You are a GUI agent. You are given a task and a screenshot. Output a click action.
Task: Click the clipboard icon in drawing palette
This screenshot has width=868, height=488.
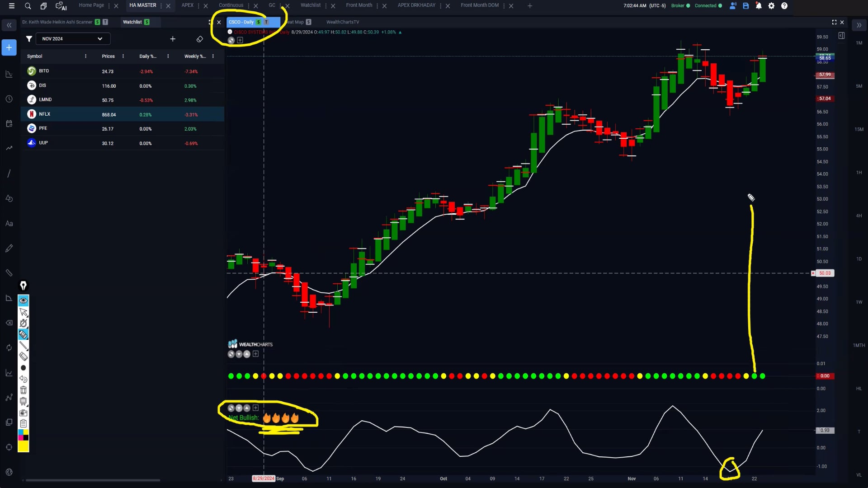tap(24, 423)
